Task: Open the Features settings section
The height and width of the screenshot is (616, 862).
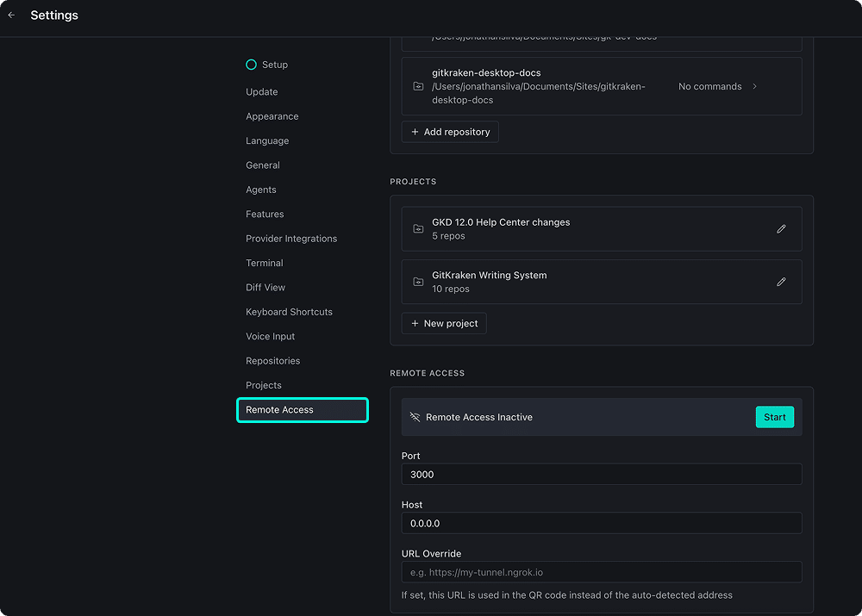Action: [x=265, y=215]
